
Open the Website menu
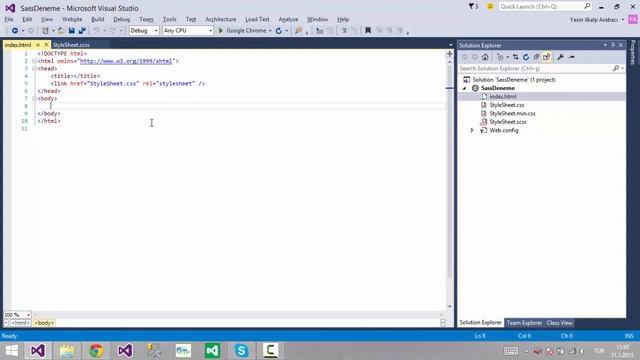click(72, 19)
